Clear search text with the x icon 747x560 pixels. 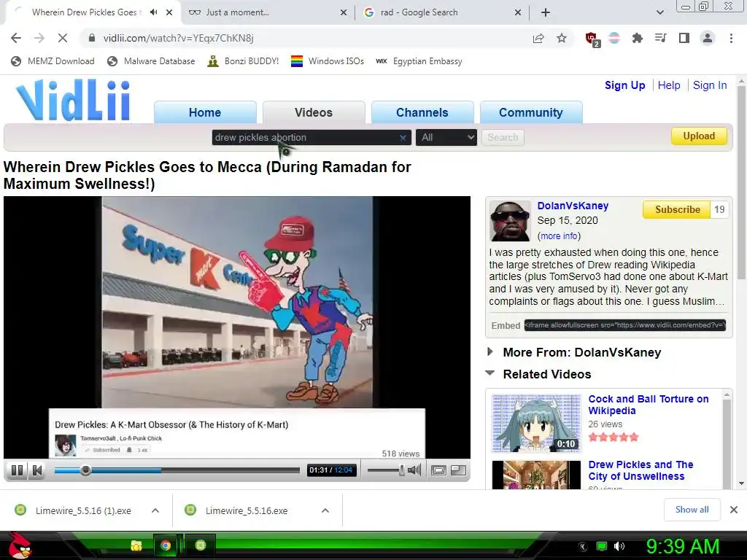click(x=403, y=138)
